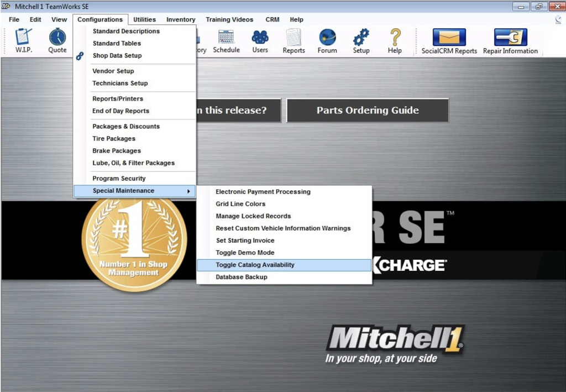566x392 pixels.
Task: Open the Inventory menu
Action: tap(181, 19)
